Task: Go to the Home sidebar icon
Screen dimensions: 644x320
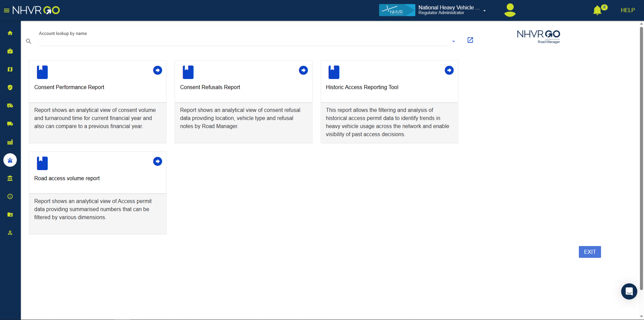Action: coord(10,33)
